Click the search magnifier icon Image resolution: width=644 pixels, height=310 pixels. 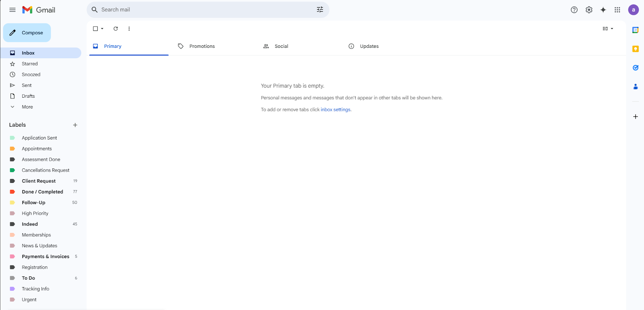[x=95, y=10]
